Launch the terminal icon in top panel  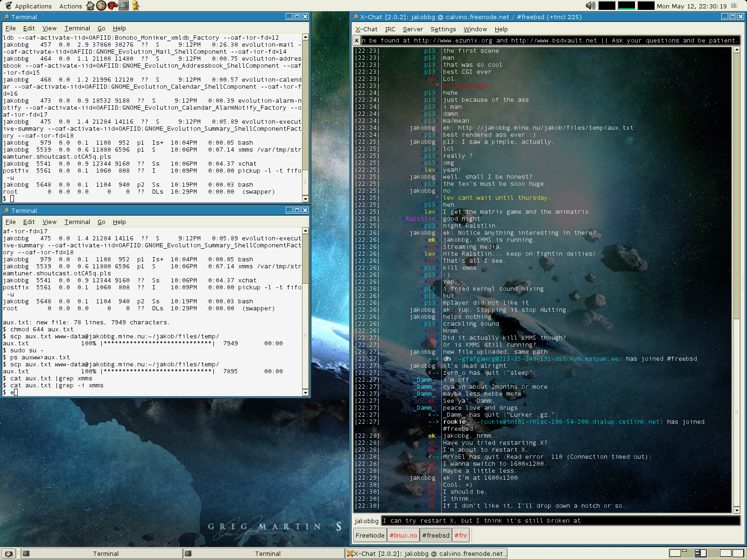coord(123,6)
